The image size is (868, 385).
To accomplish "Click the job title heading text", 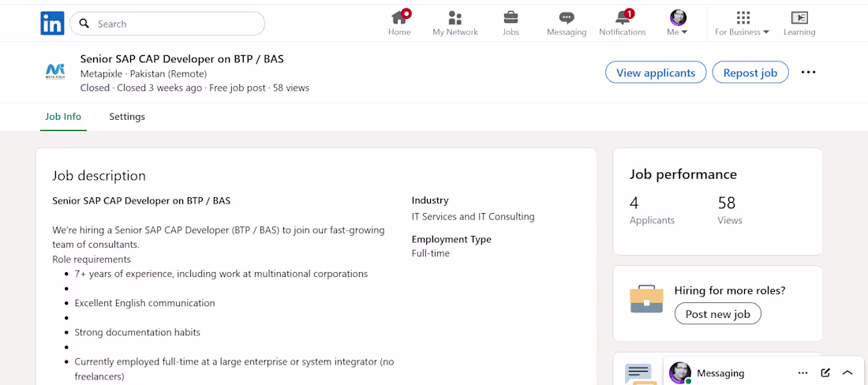I will (182, 58).
